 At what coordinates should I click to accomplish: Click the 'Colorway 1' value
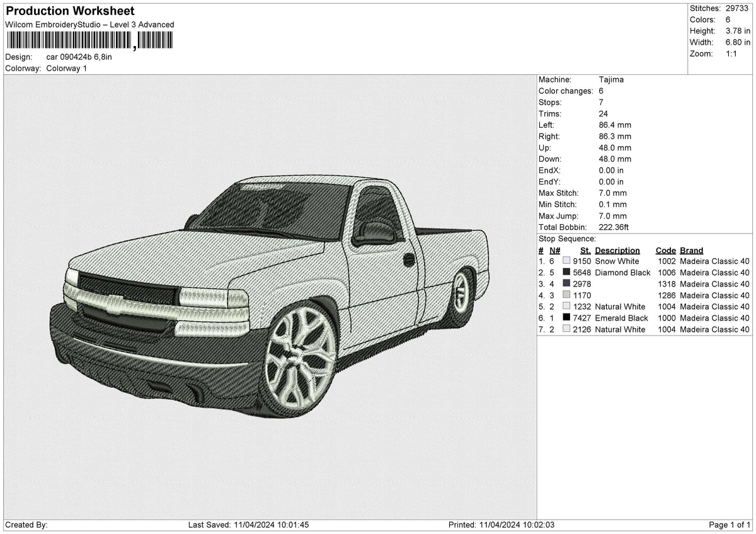tap(67, 68)
